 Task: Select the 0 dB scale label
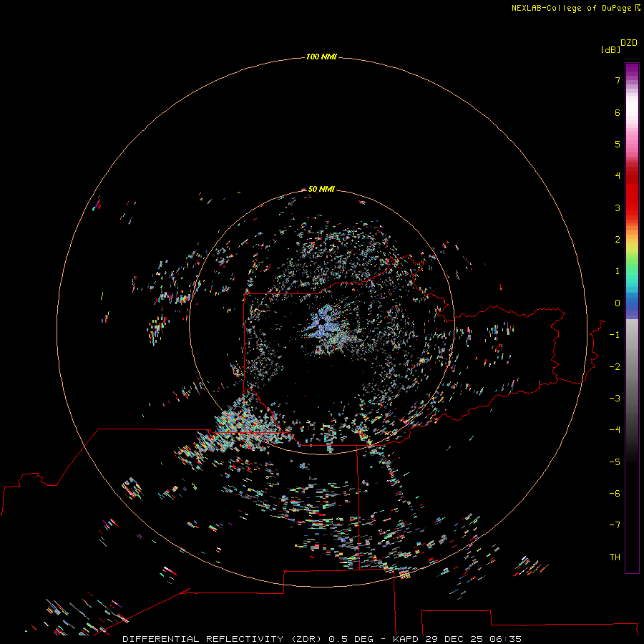coord(618,303)
